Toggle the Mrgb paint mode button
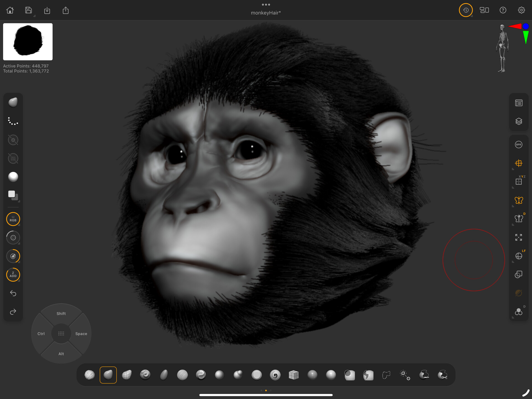The height and width of the screenshot is (399, 532). pyautogui.click(x=13, y=219)
